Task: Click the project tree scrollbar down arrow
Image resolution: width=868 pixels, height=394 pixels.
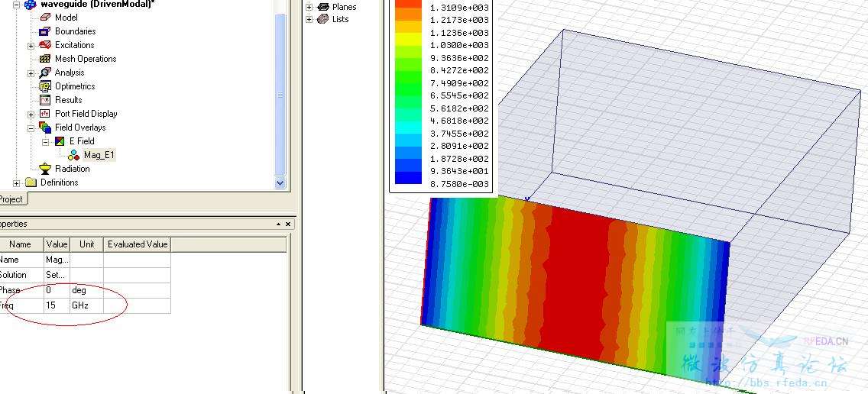Action: coord(280,182)
